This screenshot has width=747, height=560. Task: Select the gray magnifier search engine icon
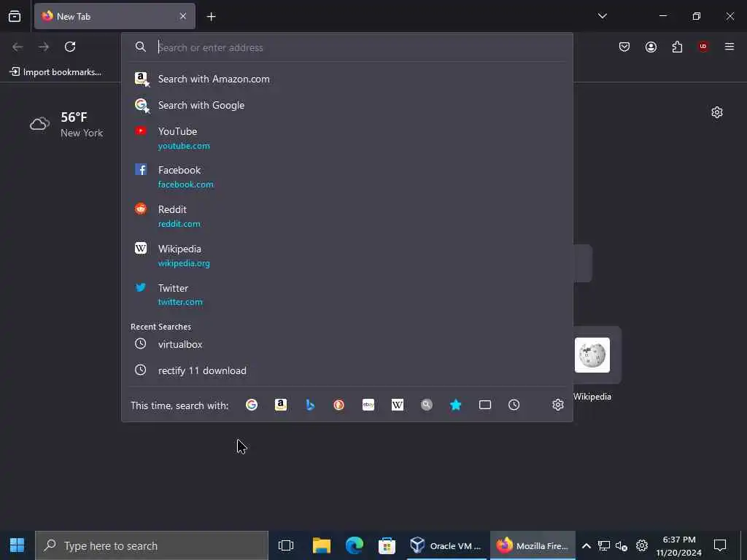(x=426, y=405)
